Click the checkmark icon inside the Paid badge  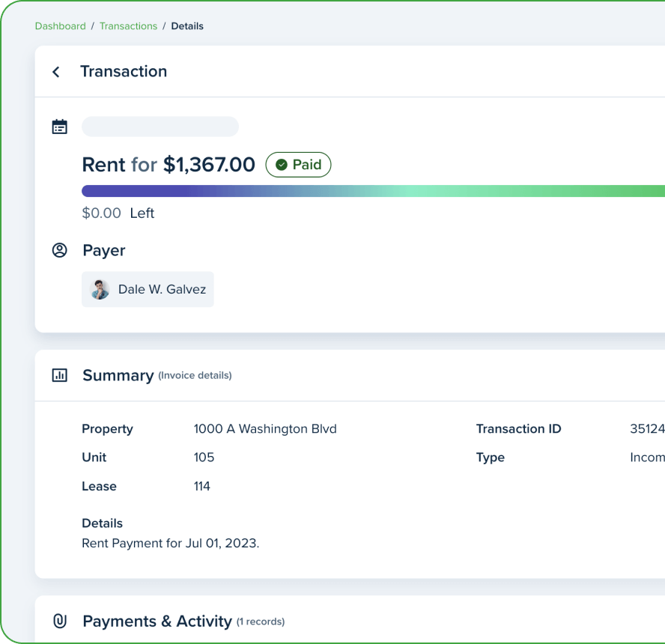coord(283,165)
